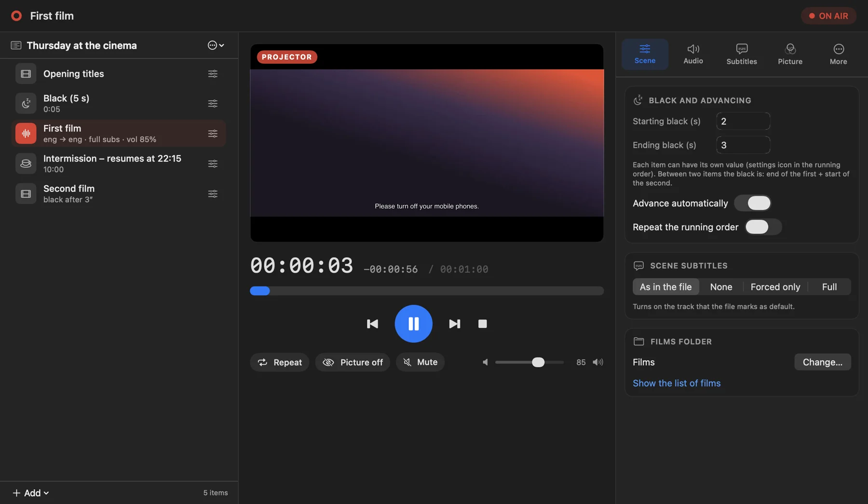Select 'None' subtitles option

[x=721, y=287]
